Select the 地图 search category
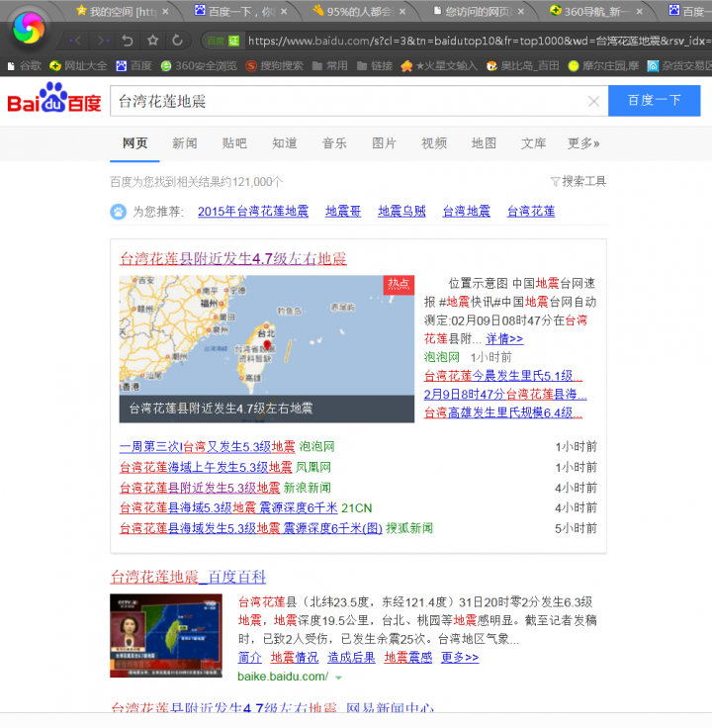Screen dimensions: 712x728 tap(484, 143)
